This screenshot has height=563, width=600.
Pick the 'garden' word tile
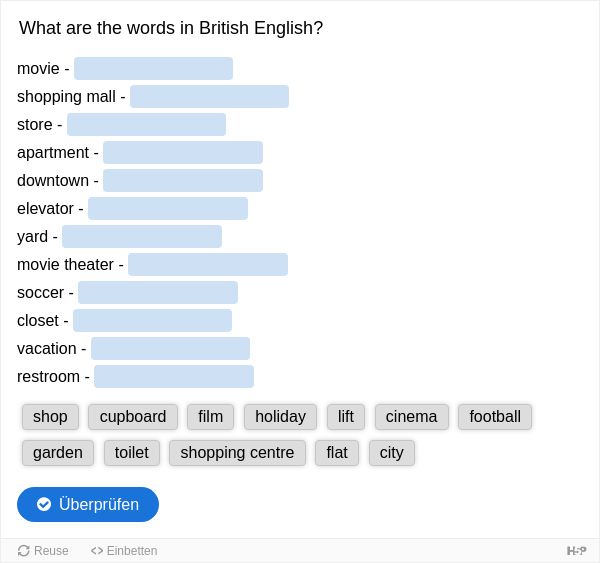(x=58, y=452)
